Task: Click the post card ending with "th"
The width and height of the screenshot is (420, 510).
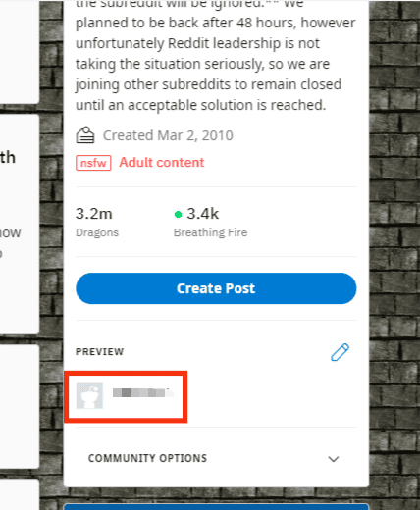Action: (20, 224)
